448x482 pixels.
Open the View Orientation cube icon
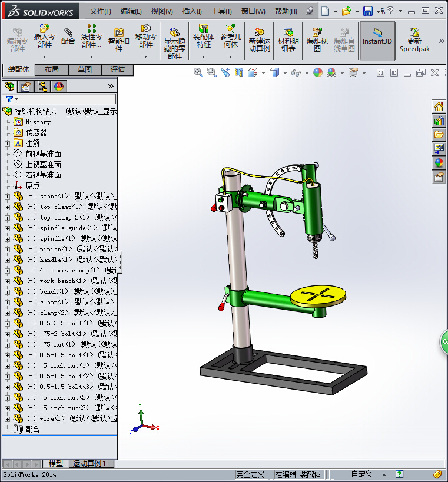253,72
